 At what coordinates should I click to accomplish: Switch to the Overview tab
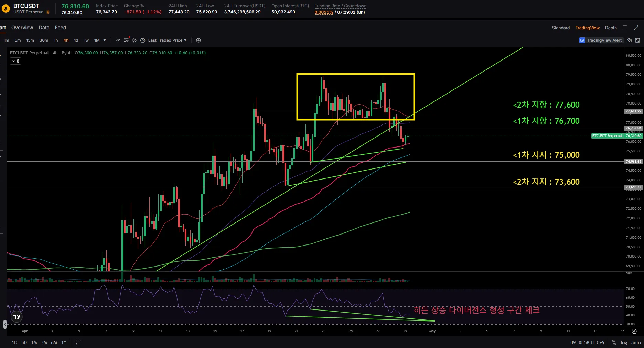click(22, 28)
